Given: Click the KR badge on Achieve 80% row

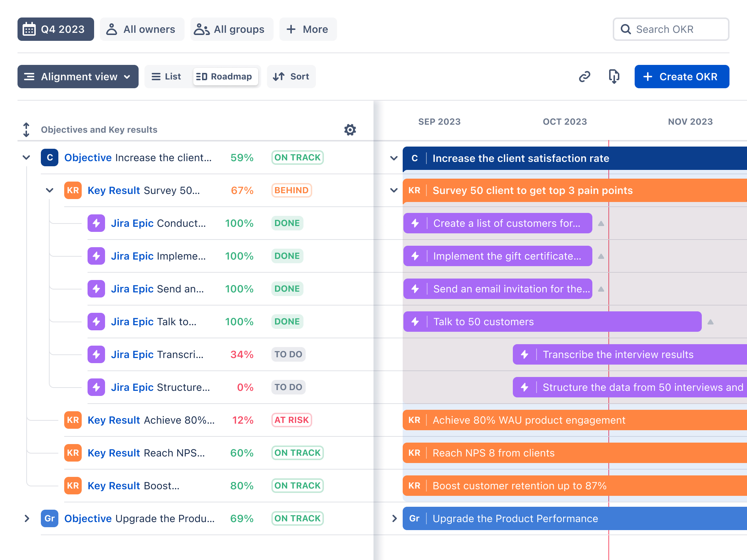Looking at the screenshot, I should [73, 420].
